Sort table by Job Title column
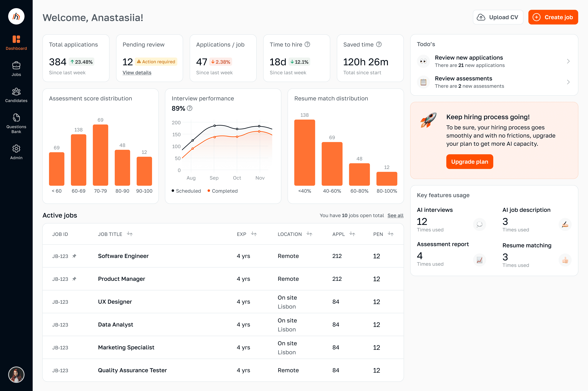588x391 pixels. (130, 234)
